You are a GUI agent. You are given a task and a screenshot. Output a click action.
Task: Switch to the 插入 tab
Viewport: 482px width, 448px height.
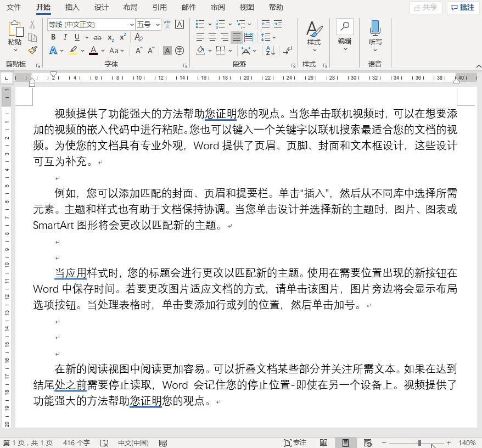pyautogui.click(x=72, y=7)
